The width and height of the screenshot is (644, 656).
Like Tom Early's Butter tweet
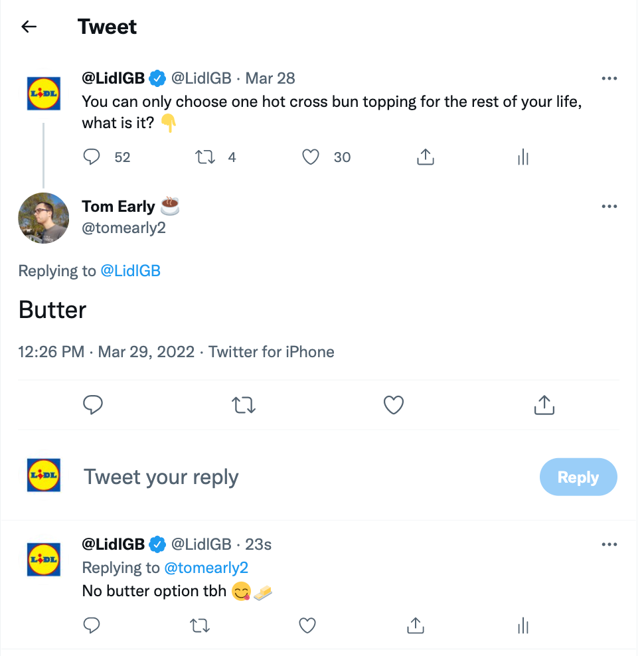pos(394,405)
